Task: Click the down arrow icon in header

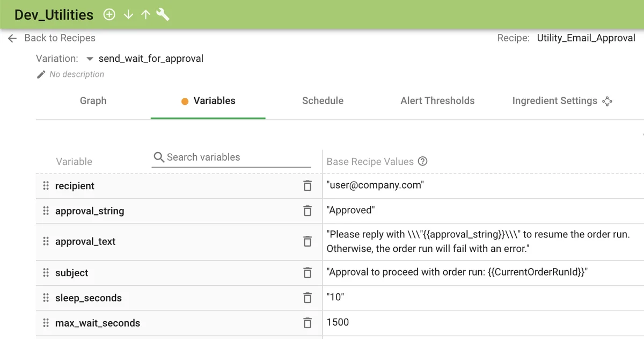Action: click(128, 15)
